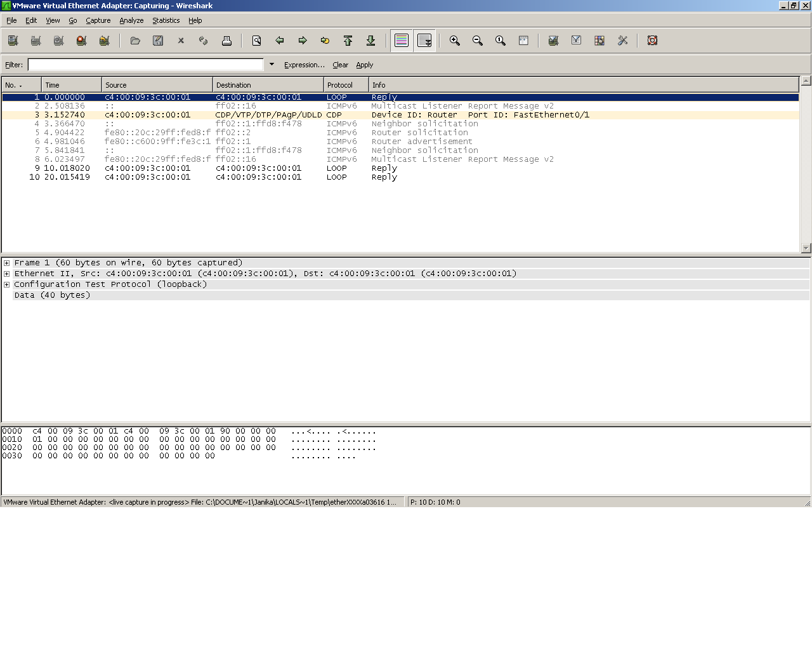Click the Help lifebuoy icon

click(652, 41)
